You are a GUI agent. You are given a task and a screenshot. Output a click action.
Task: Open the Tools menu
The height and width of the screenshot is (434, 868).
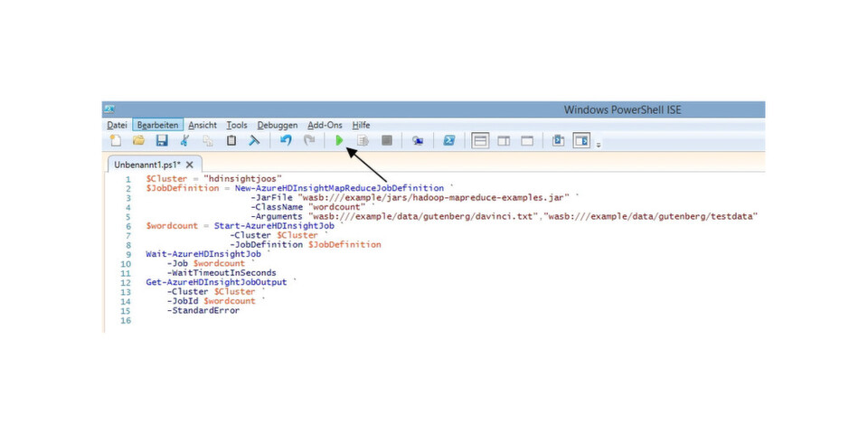pos(237,125)
